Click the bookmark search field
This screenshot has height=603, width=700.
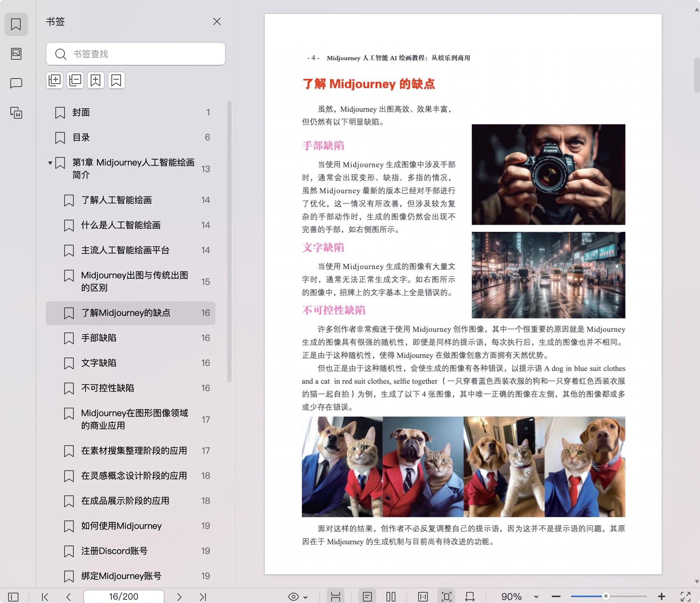[136, 54]
